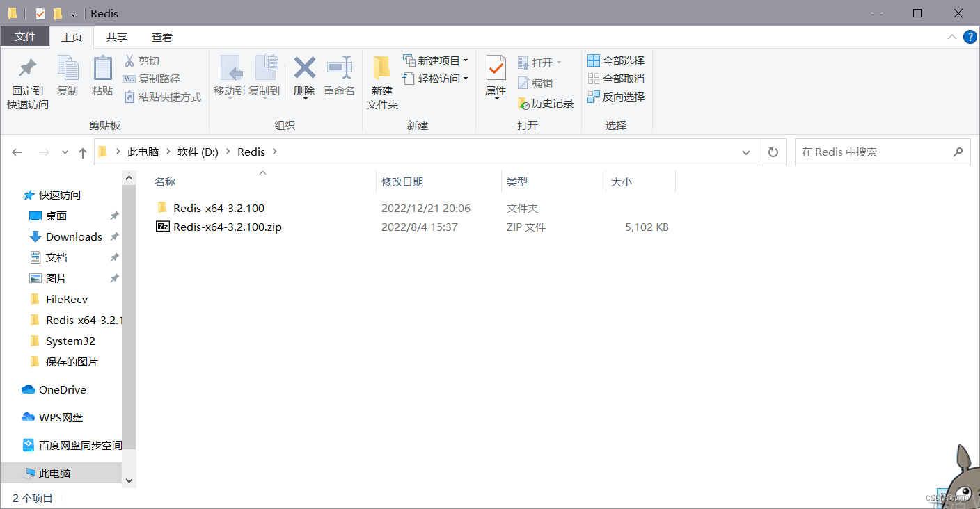Switch to Share (共享) tab
The width and height of the screenshot is (980, 509).
(x=117, y=38)
